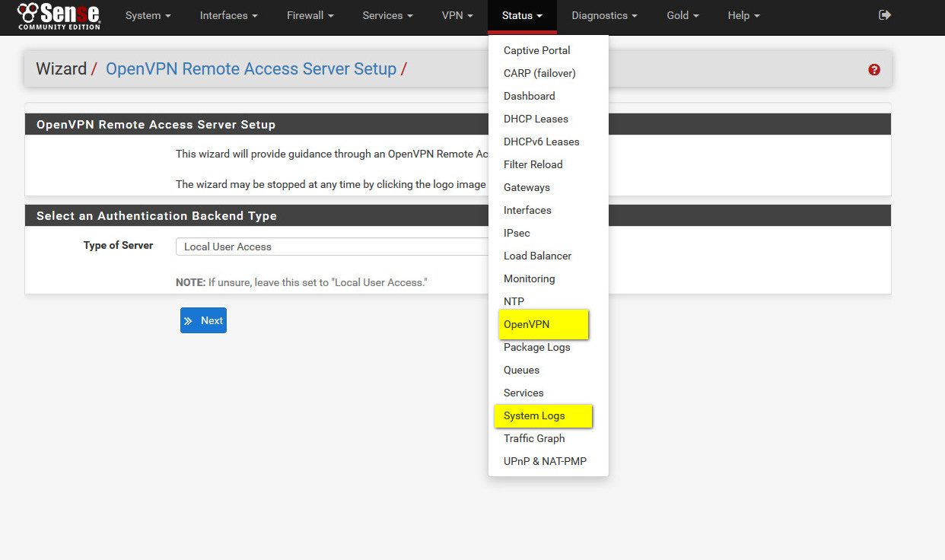
Task: Click the 'wizard may be stopped' text line
Action: pyautogui.click(x=331, y=184)
